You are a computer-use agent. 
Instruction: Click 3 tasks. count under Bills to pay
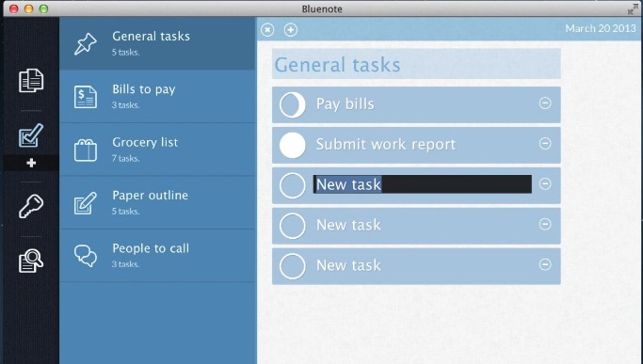(126, 105)
